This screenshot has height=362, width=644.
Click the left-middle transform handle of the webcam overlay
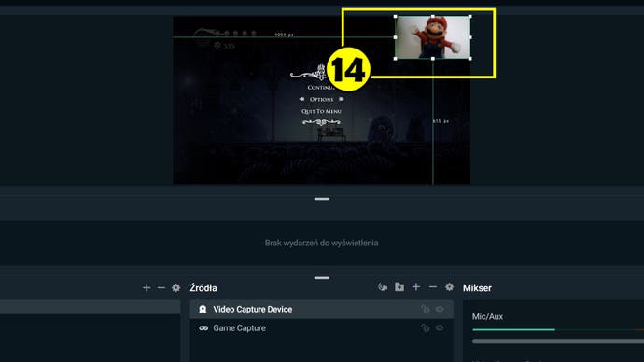pos(396,37)
